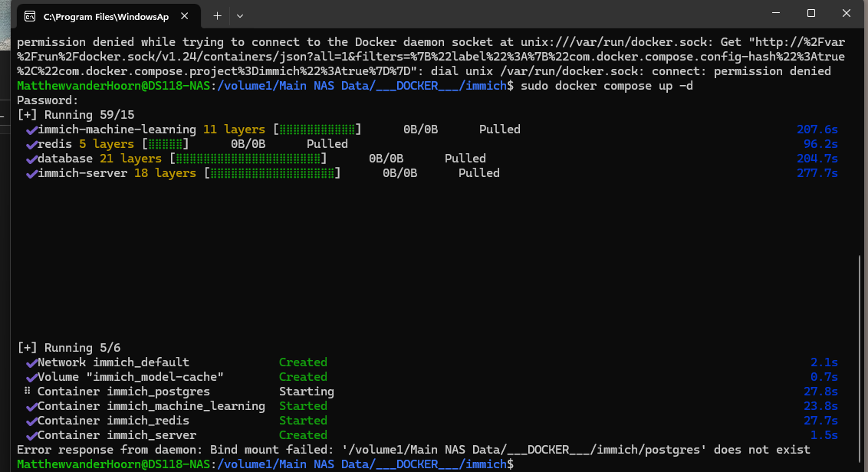The width and height of the screenshot is (868, 472).
Task: Click the "5 layers" count
Action: coord(107,144)
